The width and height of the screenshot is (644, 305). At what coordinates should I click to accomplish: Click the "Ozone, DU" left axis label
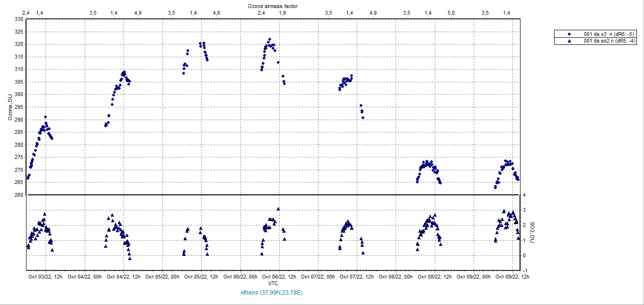pos(10,107)
